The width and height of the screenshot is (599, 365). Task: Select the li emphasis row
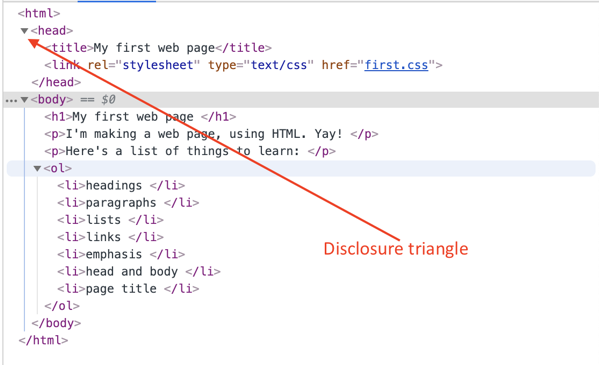tap(121, 254)
